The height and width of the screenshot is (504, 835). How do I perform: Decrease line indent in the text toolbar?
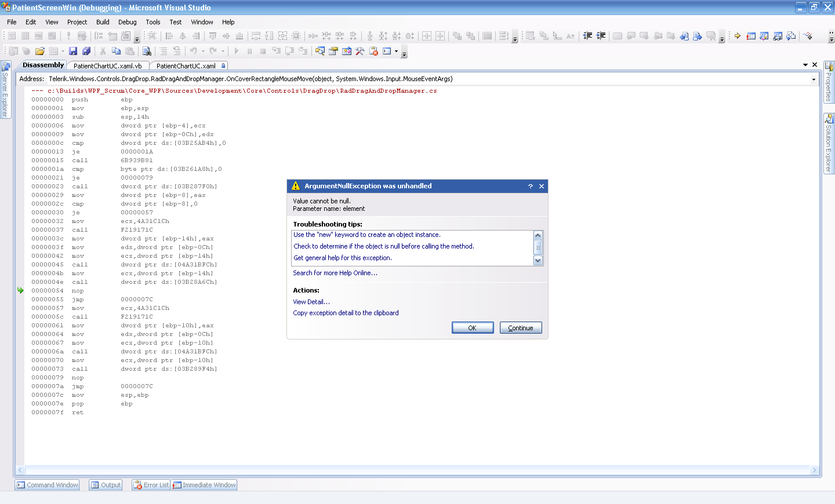pos(587,36)
